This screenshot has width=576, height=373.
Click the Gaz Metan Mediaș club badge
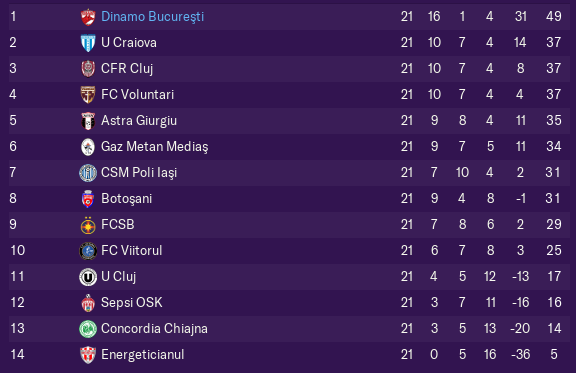tap(88, 147)
